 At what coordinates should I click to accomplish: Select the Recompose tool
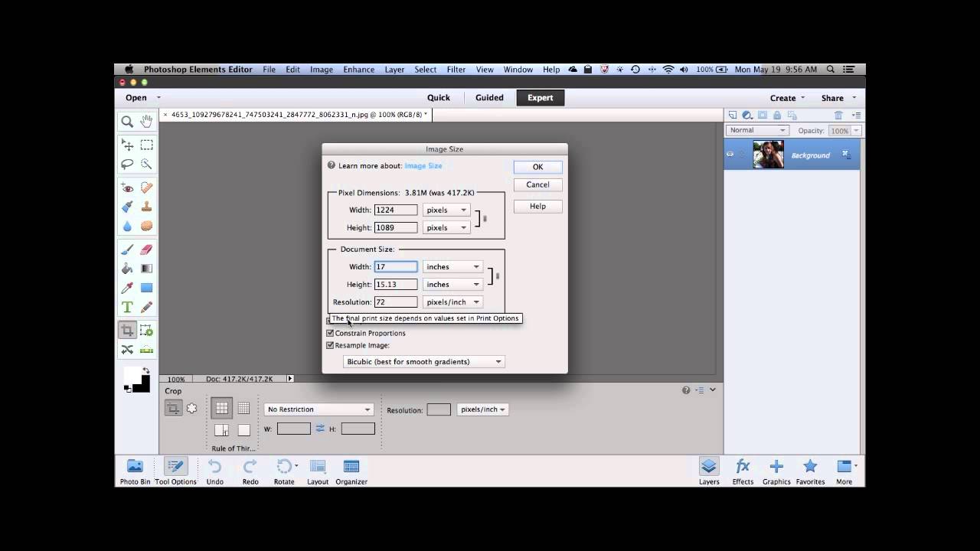coord(146,331)
